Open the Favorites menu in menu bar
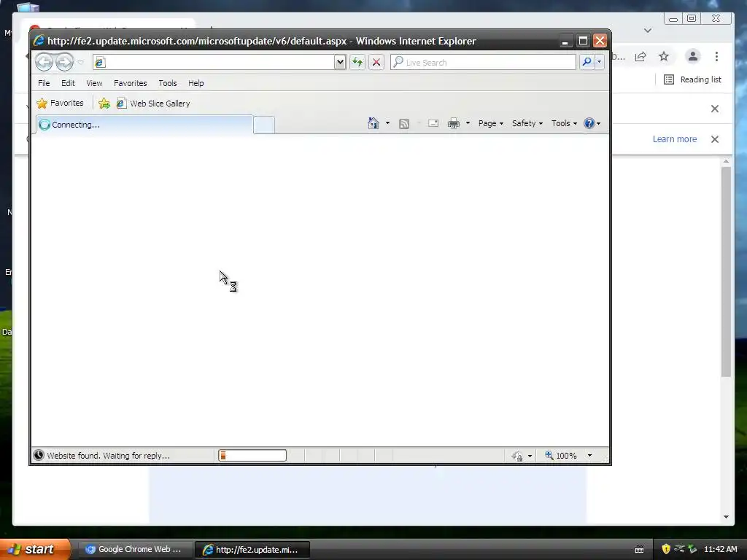 (x=130, y=83)
